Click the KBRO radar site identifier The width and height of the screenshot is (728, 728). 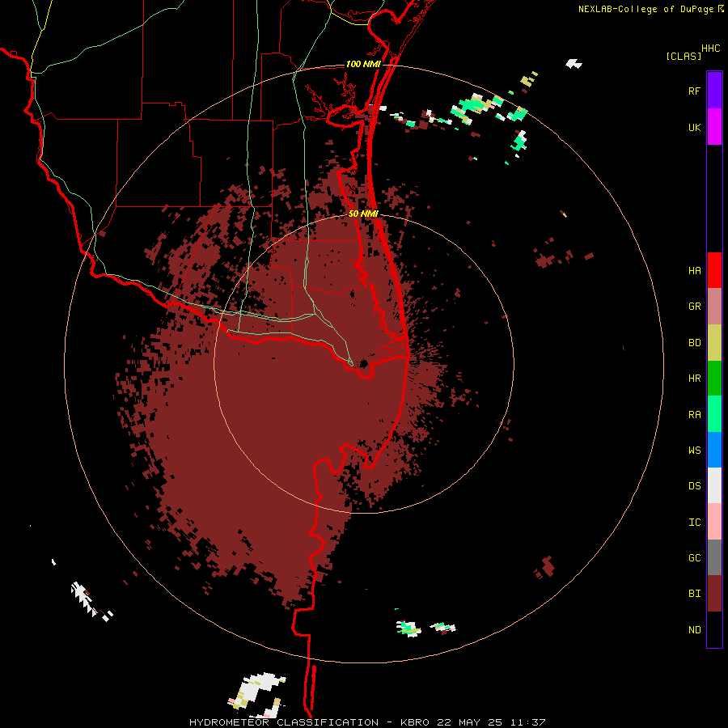pyautogui.click(x=415, y=722)
